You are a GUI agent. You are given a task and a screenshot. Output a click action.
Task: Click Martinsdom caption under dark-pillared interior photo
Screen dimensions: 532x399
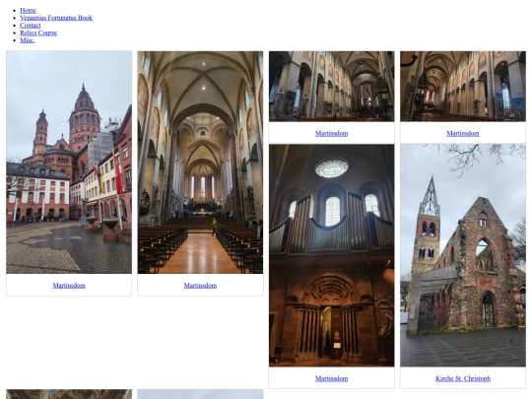coord(331,133)
